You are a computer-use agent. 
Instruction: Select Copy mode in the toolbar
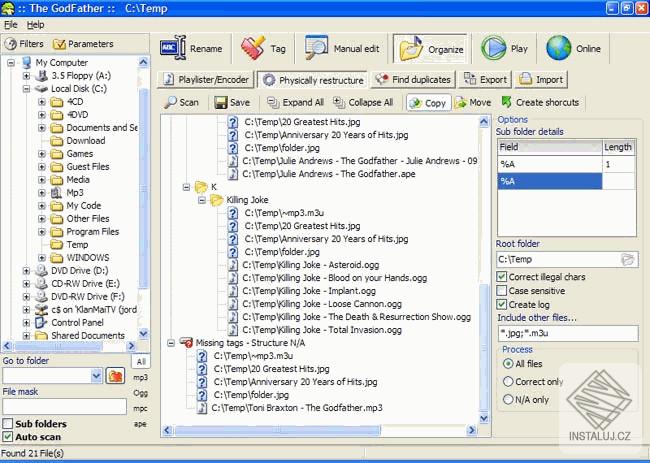click(428, 103)
